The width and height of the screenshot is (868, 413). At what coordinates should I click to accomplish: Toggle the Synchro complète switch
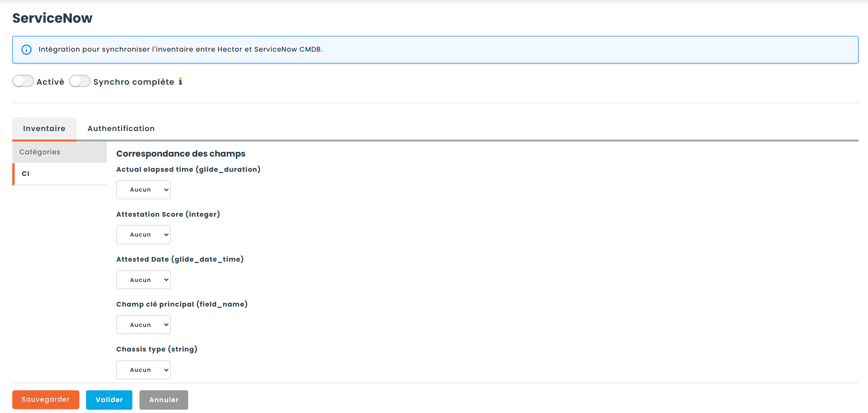(x=80, y=81)
